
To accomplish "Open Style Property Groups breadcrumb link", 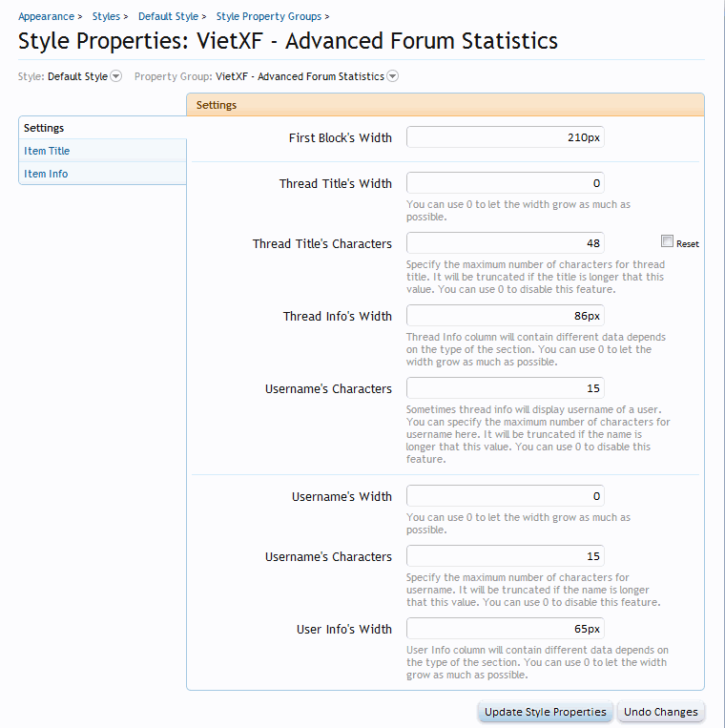I will 269,16.
